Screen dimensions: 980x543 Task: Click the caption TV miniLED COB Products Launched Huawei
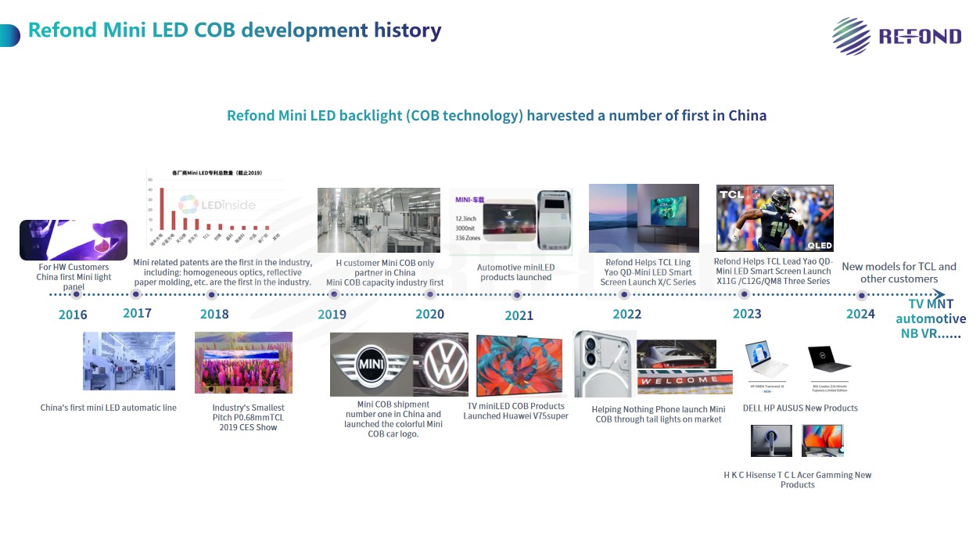click(516, 411)
